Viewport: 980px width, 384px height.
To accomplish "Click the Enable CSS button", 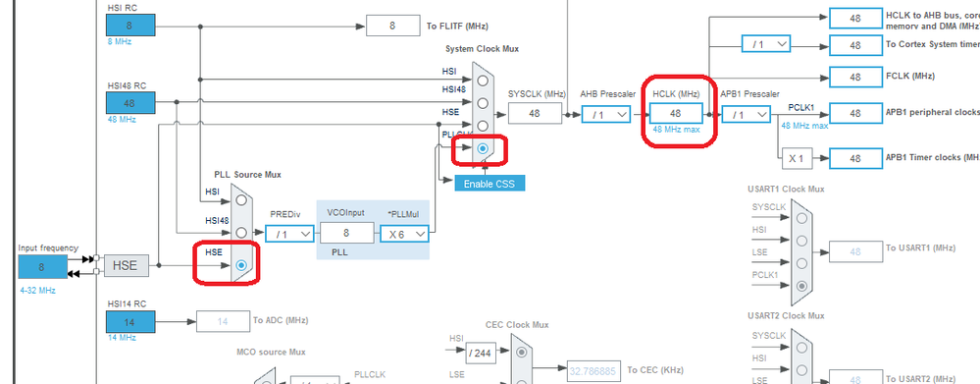I will pos(490,184).
